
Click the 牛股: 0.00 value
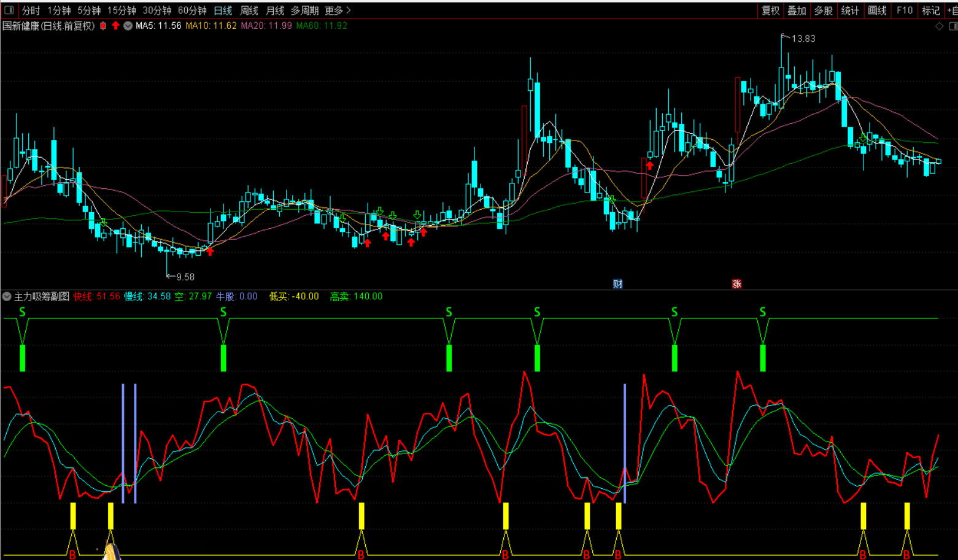pos(236,296)
